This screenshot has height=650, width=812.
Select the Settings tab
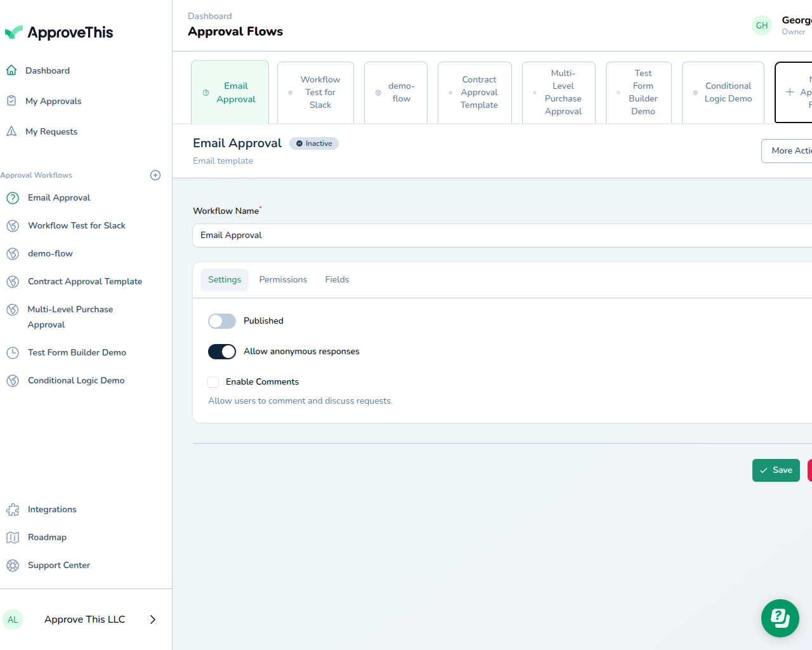(225, 280)
